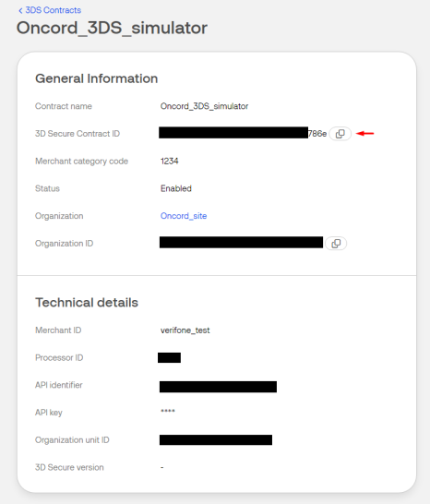Click the Technical details heading
The image size is (430, 504).
(87, 303)
